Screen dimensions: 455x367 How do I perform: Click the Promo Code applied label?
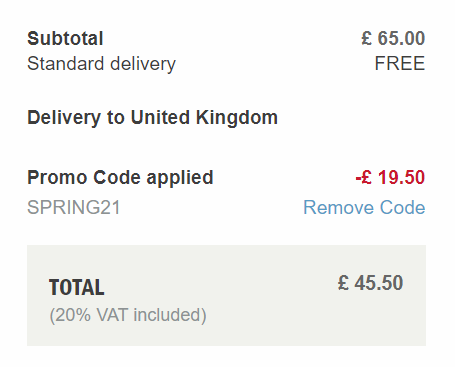[x=120, y=178]
